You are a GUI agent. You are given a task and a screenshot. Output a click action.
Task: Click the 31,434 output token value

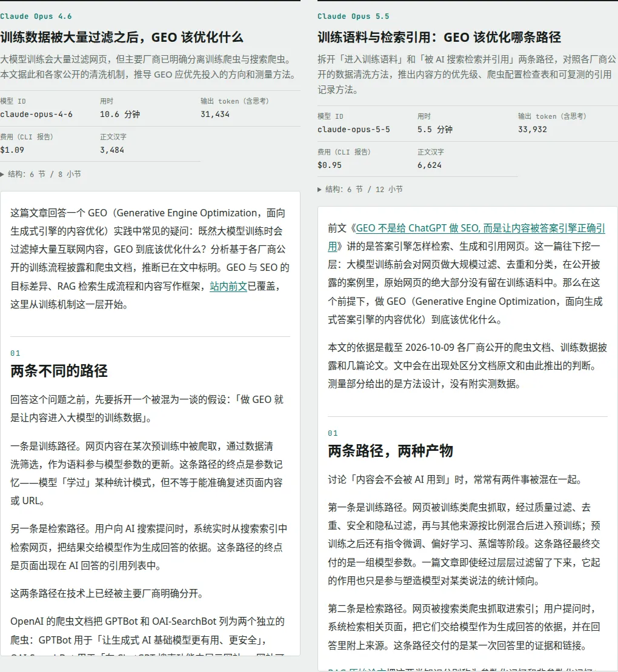[x=215, y=115]
